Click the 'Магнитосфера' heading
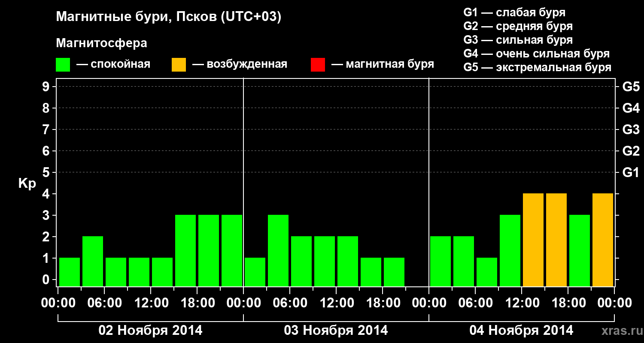The image size is (644, 343). coord(102,43)
